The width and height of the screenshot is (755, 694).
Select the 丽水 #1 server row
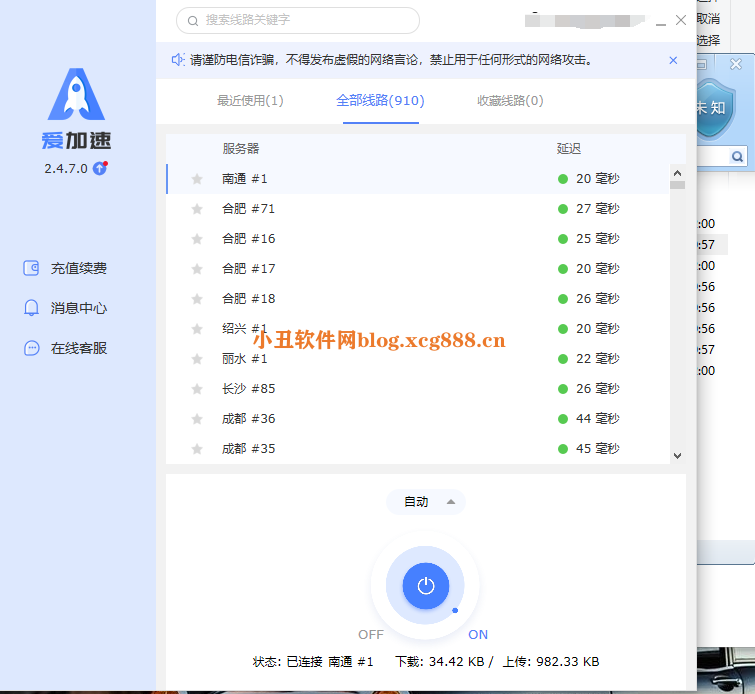coord(418,359)
